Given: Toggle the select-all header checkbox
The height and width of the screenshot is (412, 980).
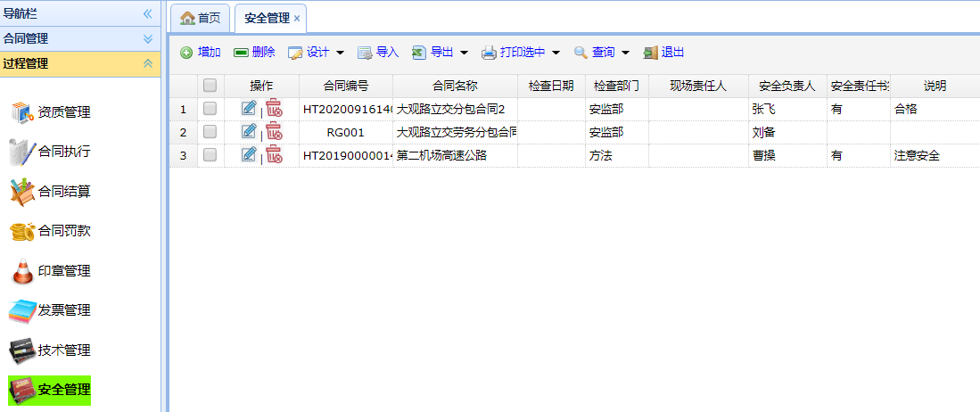Looking at the screenshot, I should [x=210, y=85].
